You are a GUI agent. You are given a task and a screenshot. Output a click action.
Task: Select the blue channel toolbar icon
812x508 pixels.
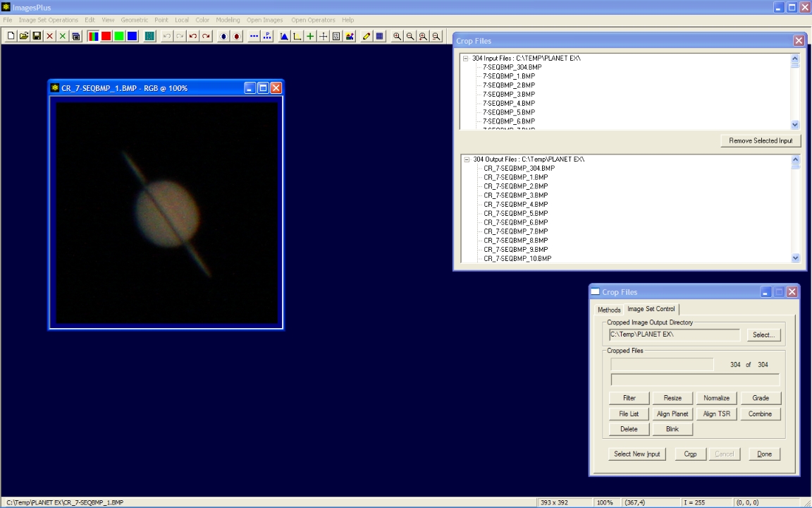132,36
